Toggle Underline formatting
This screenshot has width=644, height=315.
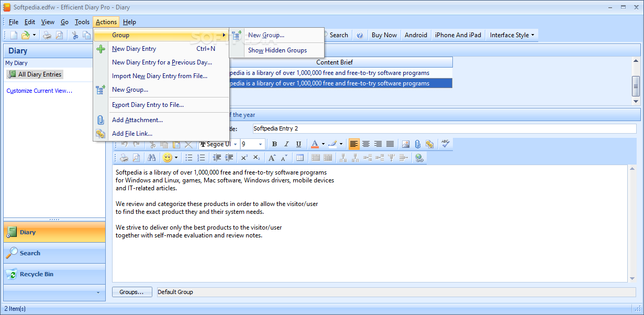298,144
